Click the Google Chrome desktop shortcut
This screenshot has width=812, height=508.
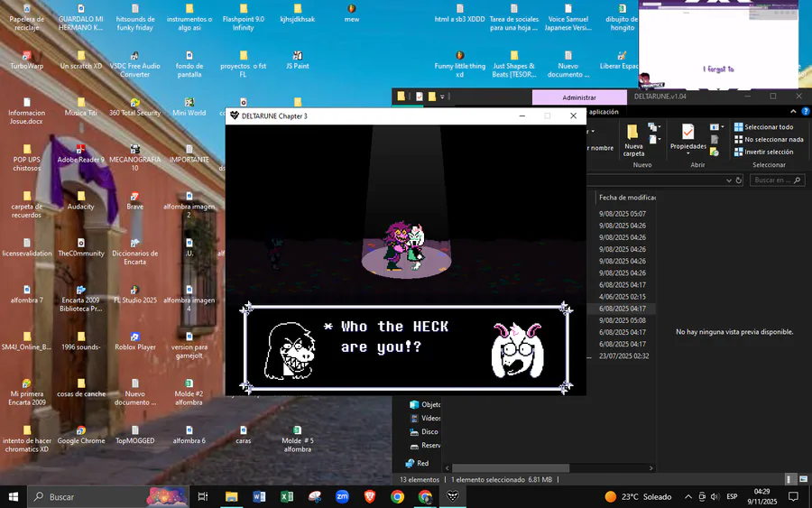pyautogui.click(x=81, y=435)
